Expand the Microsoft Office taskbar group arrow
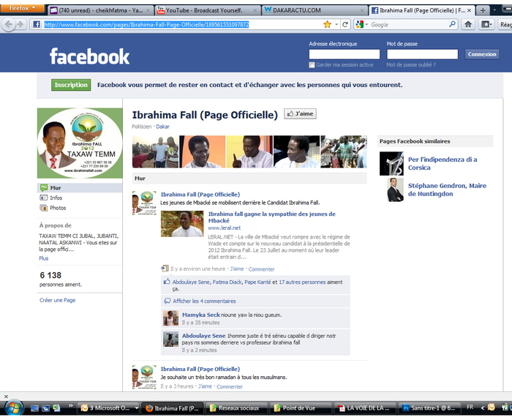Image resolution: width=512 pixels, height=420 pixels. [x=137, y=408]
